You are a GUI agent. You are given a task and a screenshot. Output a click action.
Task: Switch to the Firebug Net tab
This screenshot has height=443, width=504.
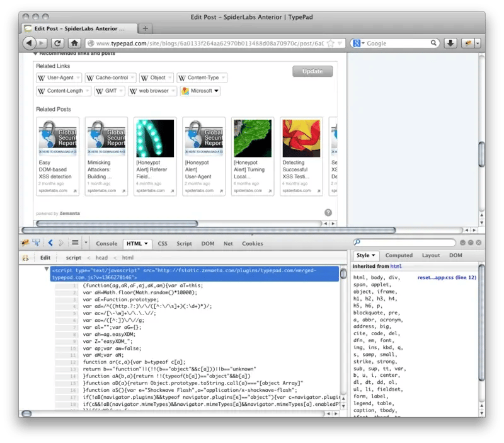tap(228, 243)
